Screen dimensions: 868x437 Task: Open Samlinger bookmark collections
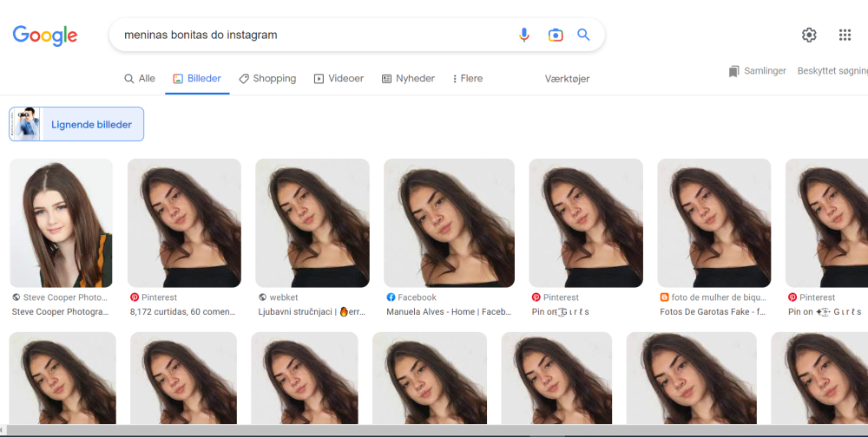(x=757, y=71)
